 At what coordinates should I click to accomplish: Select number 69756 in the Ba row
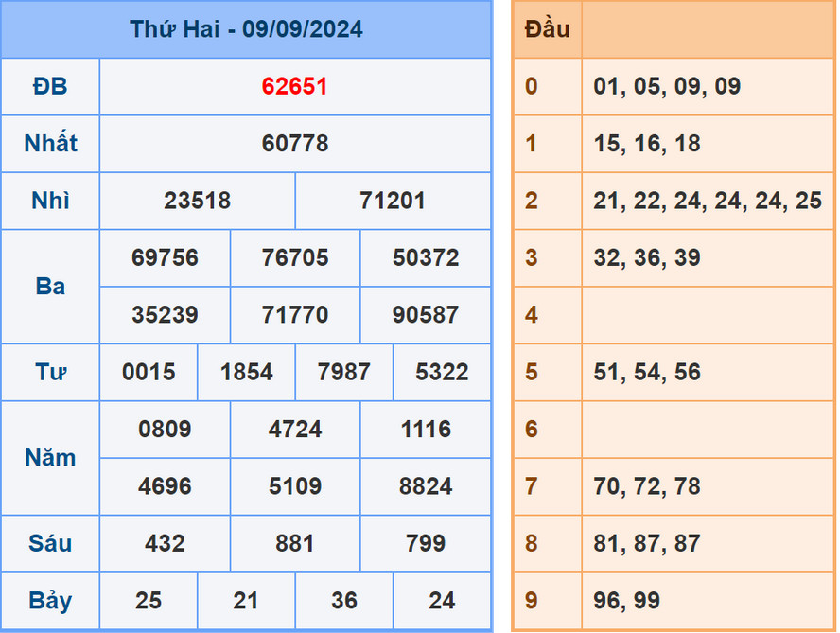click(165, 257)
